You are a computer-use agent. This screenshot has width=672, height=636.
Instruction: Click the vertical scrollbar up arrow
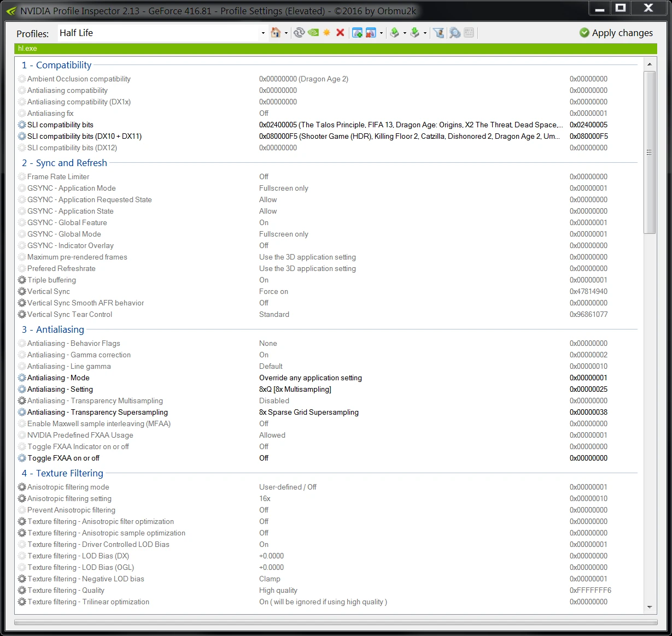coord(650,64)
